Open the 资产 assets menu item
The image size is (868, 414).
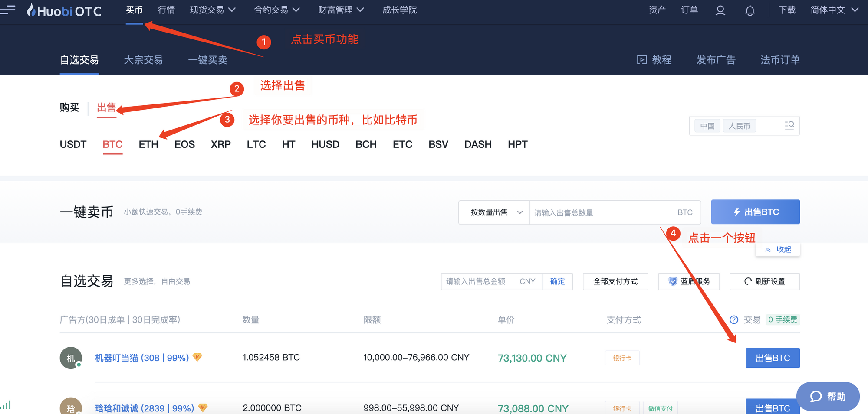click(657, 10)
